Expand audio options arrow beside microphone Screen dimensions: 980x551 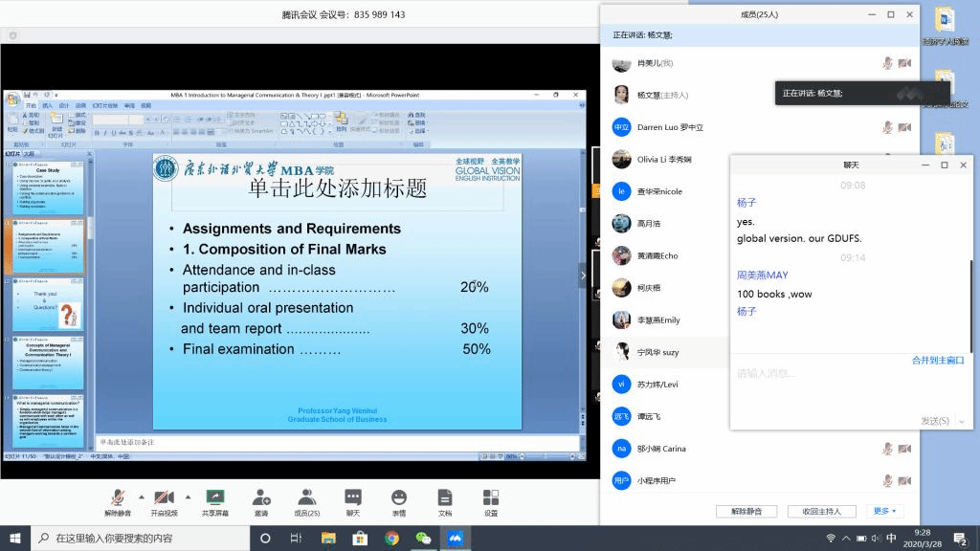(142, 496)
